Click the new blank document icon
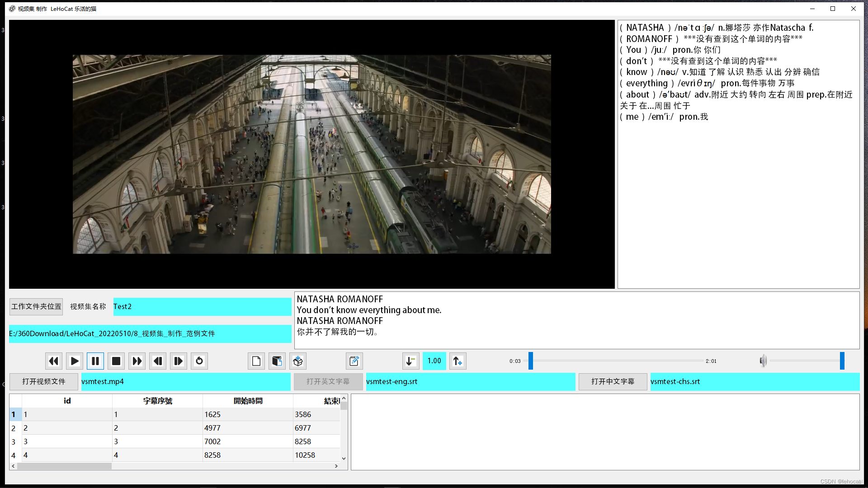Screen dimensions: 868x488 pos(256,361)
